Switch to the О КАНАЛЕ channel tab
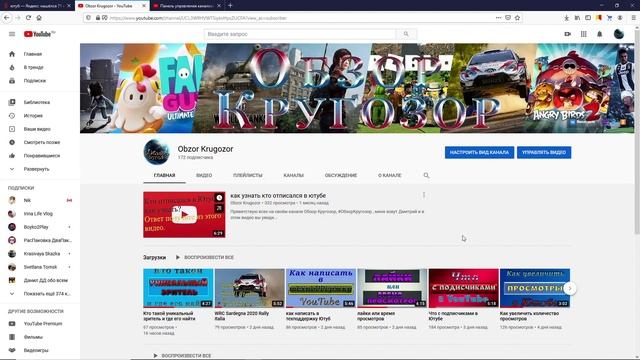Viewport: 640px width, 360px height. coord(389,175)
